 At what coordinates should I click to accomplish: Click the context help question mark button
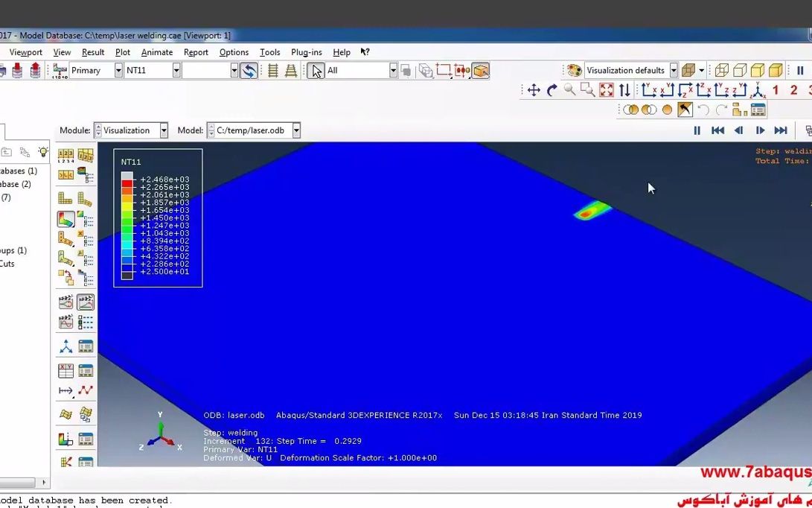364,52
